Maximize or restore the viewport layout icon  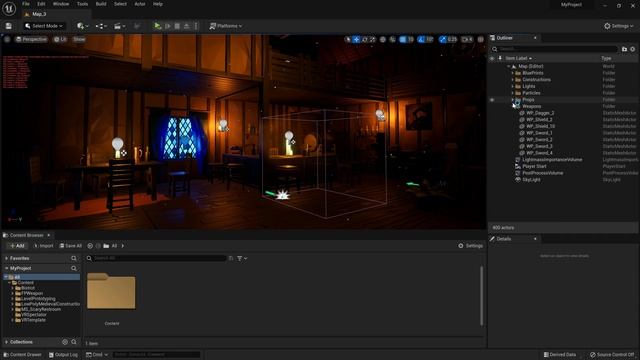tap(481, 40)
